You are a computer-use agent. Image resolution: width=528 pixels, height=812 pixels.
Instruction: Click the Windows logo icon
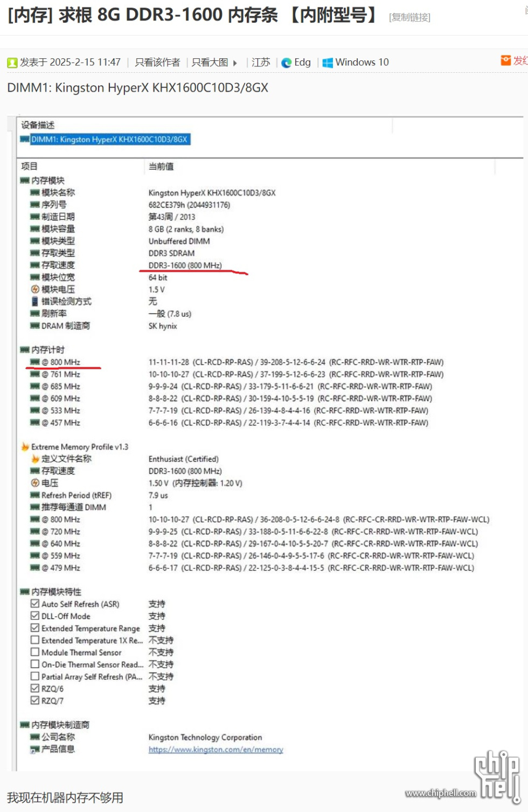pos(328,63)
